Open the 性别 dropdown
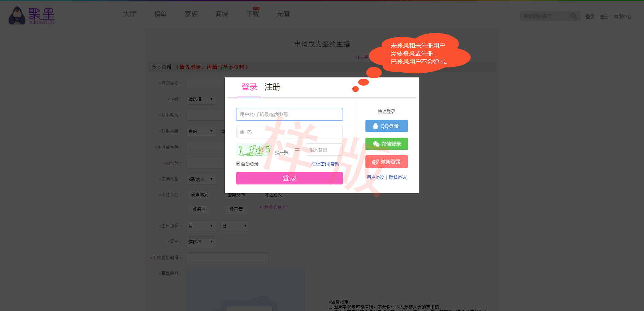Viewport: 644px width, 311px height. point(201,99)
